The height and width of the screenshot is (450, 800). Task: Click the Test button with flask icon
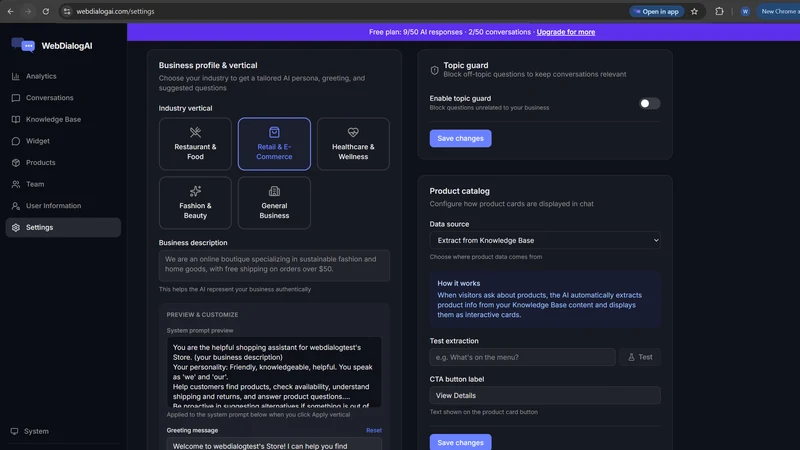pos(640,357)
